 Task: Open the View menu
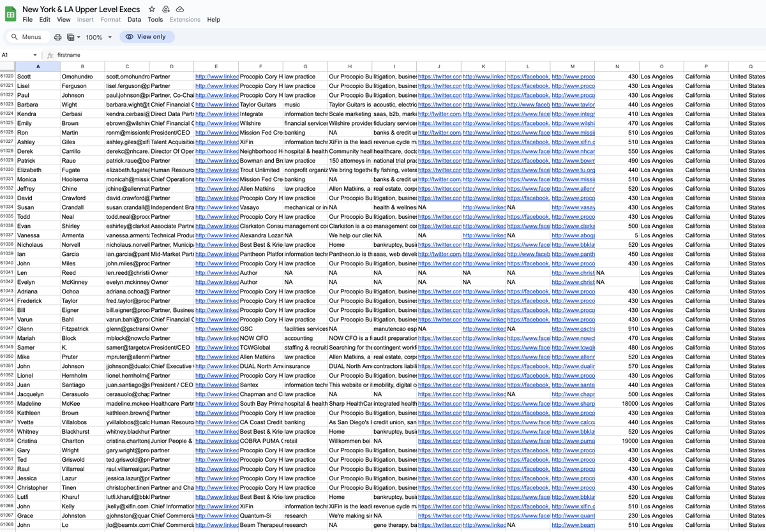[x=64, y=20]
